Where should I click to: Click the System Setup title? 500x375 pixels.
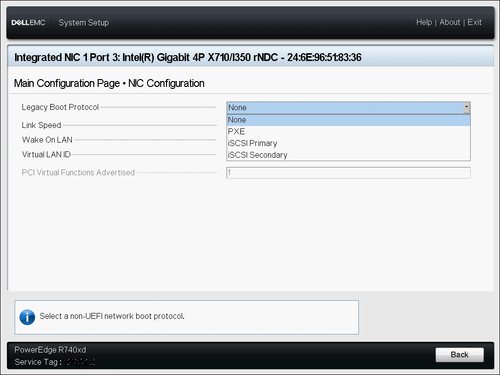coord(84,23)
